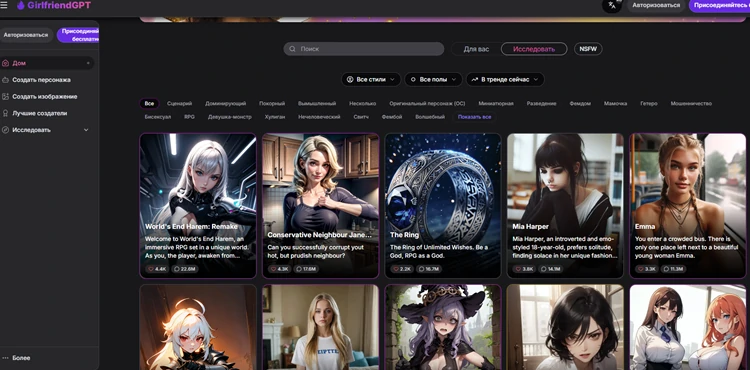Click chat count on Conservative Neighbour Jane card
Image resolution: width=750 pixels, height=370 pixels.
(x=307, y=269)
